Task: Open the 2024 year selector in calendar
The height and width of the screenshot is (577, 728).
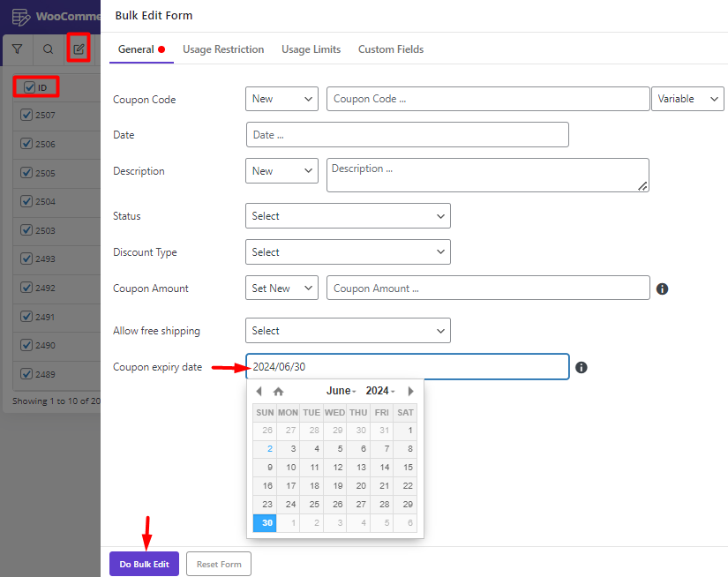Action: pos(380,391)
